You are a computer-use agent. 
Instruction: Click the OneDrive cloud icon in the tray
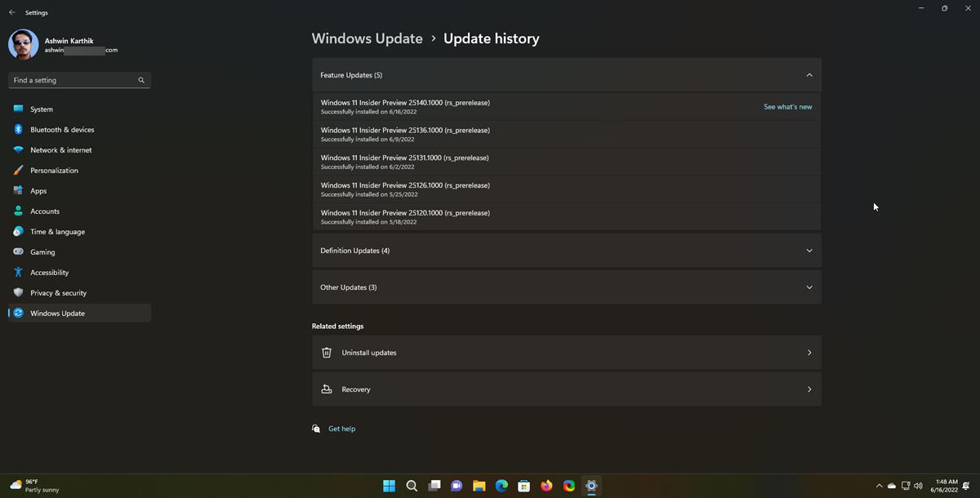point(892,485)
